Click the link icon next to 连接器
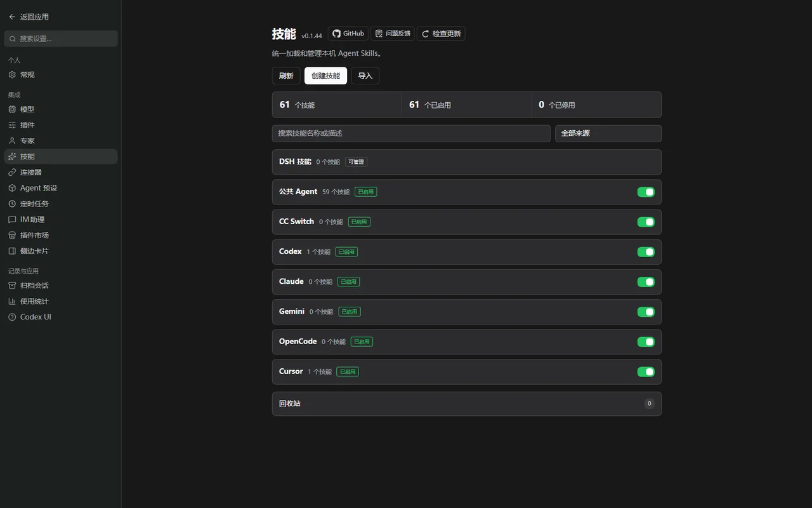 tap(12, 172)
